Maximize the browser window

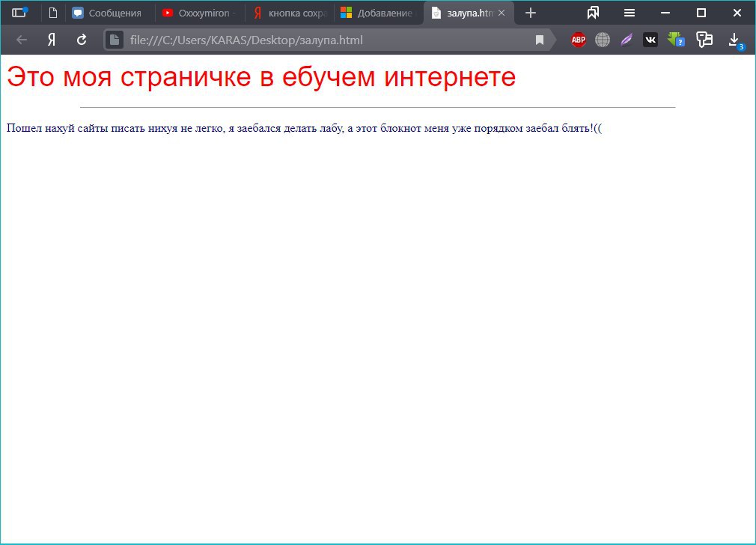[x=701, y=13]
